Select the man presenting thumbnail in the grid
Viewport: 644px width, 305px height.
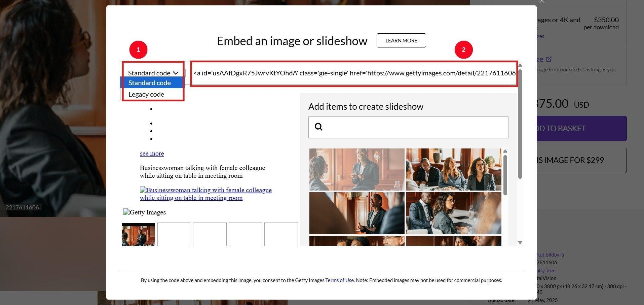356,169
